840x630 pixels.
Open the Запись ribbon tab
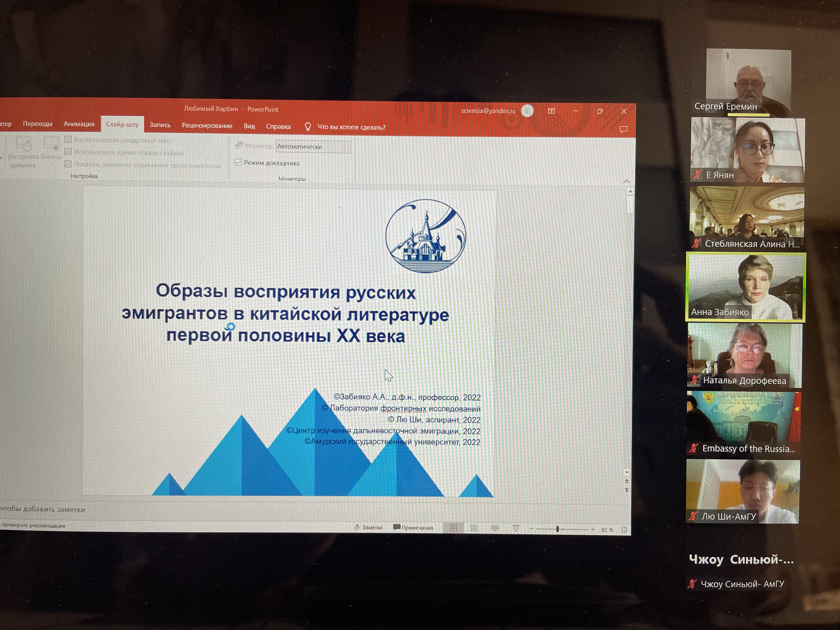pos(160,125)
